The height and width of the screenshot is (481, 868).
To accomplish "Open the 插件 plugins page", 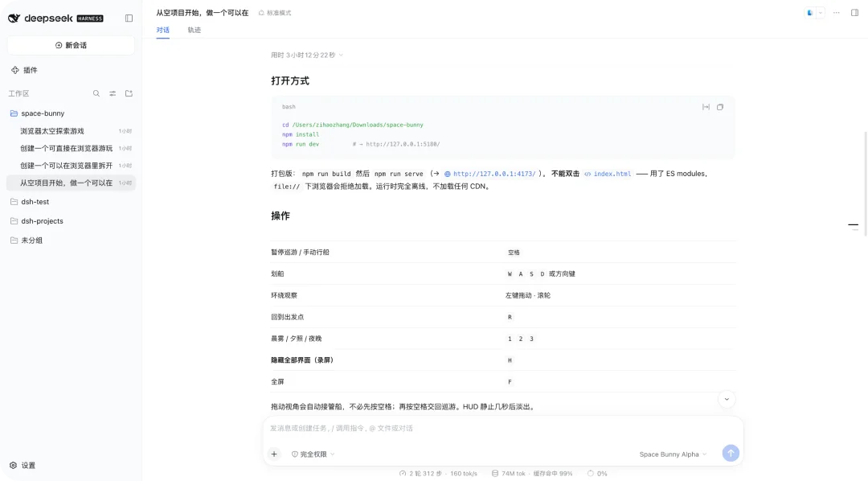I will (x=24, y=70).
